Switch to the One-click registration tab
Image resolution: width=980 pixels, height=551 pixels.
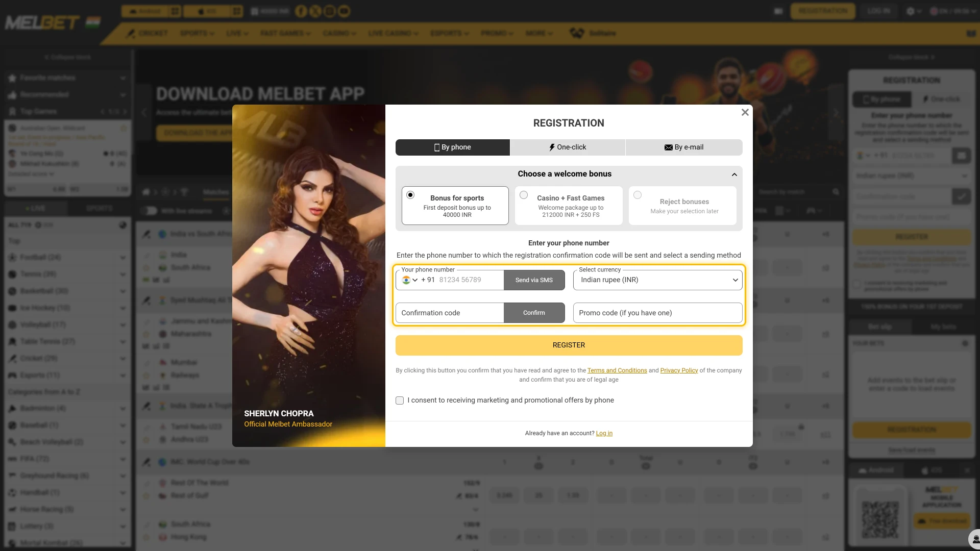point(568,147)
